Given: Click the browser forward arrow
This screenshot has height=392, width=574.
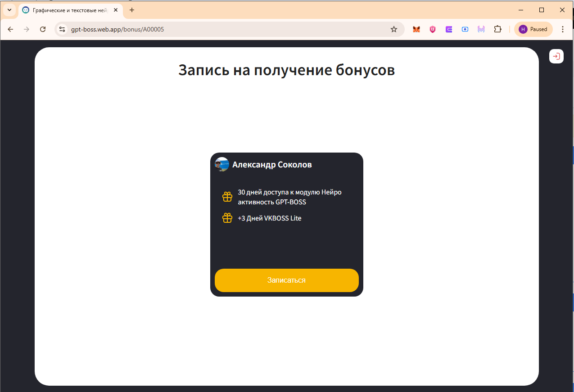Looking at the screenshot, I should [x=27, y=29].
